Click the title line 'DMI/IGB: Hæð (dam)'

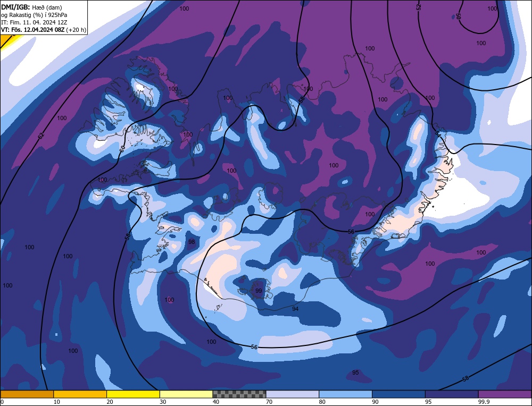31,7
